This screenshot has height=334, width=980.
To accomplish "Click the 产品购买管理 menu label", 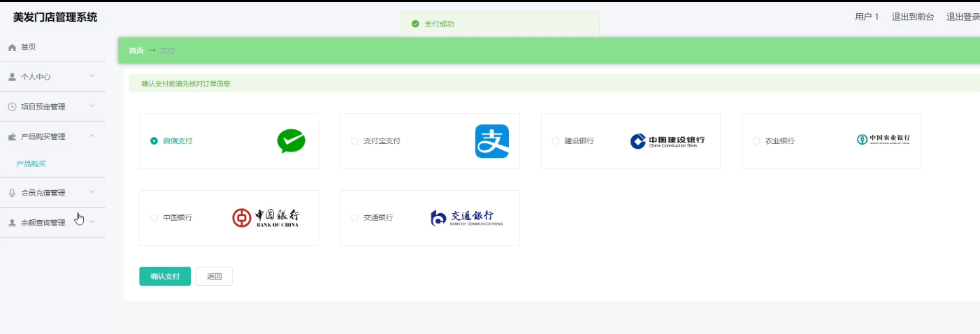I will [x=43, y=137].
